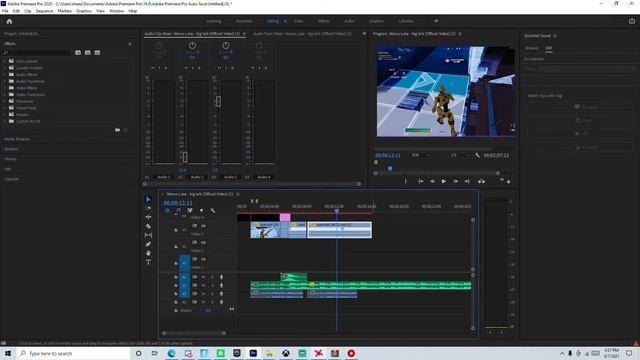Open the Sequence menu
The image size is (640, 360).
(x=44, y=11)
